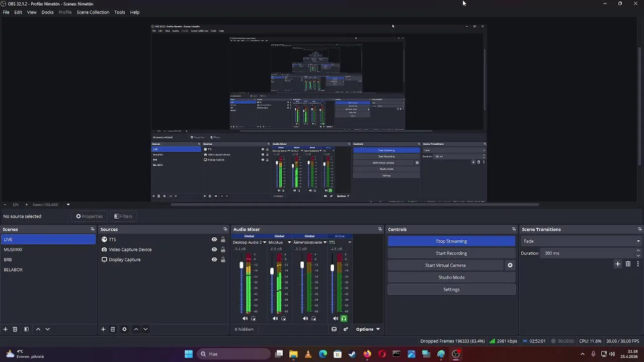
Task: Open the File menu
Action: point(6,12)
